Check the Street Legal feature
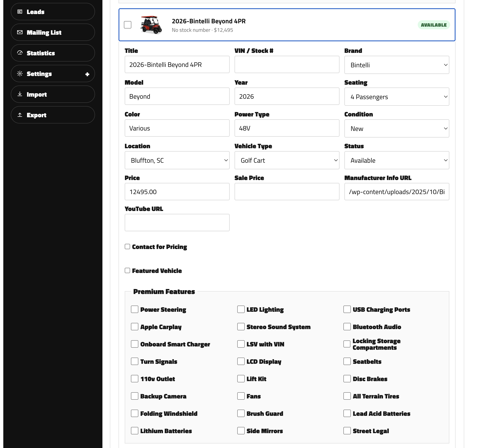This screenshot has height=448, width=477. pyautogui.click(x=347, y=430)
